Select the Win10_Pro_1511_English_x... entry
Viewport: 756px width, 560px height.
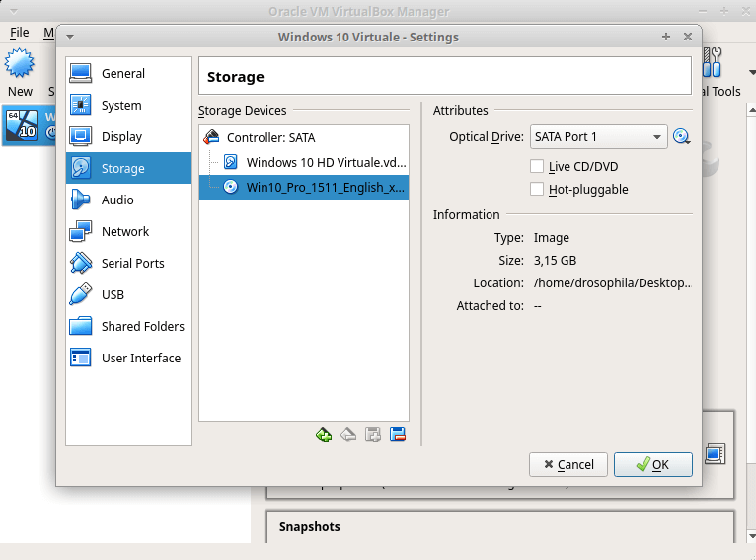(x=304, y=187)
